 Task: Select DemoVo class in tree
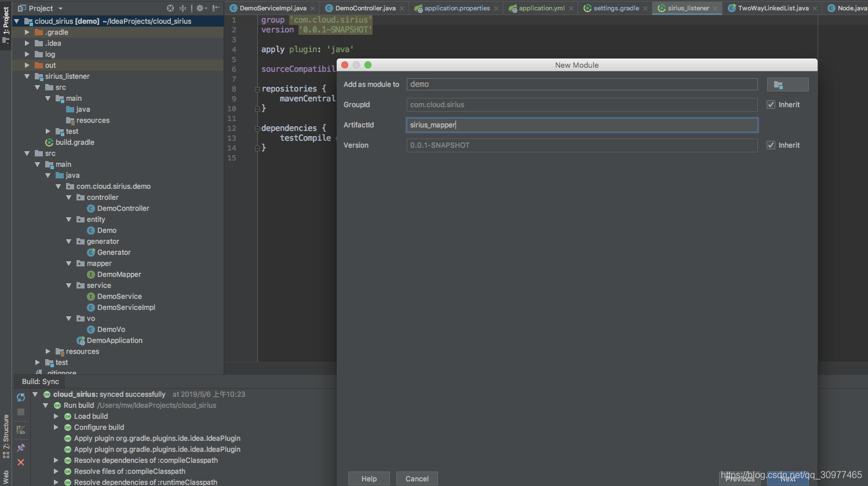click(x=111, y=330)
